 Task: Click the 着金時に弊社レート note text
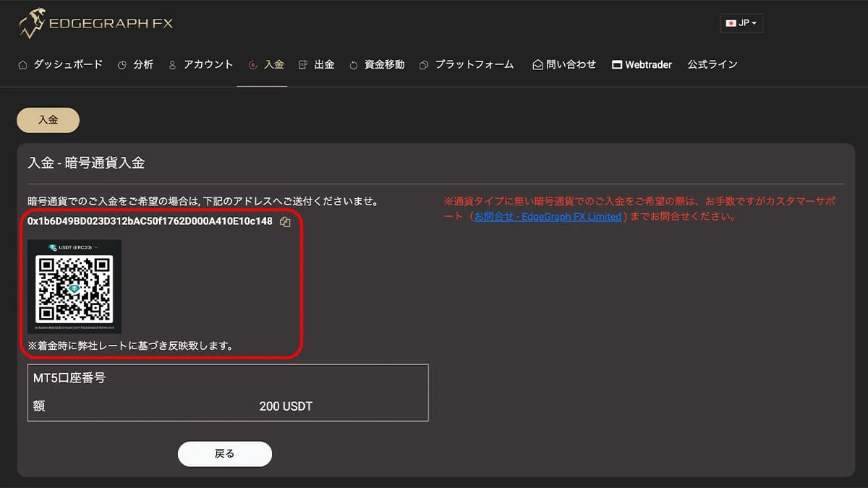(130, 346)
